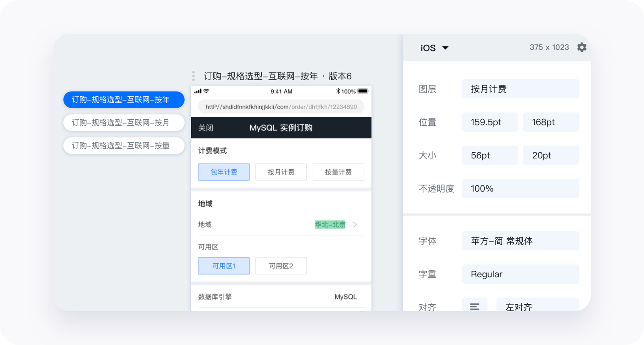
Task: Click the 字体 field 苹方–简 常规体
Action: (x=520, y=241)
